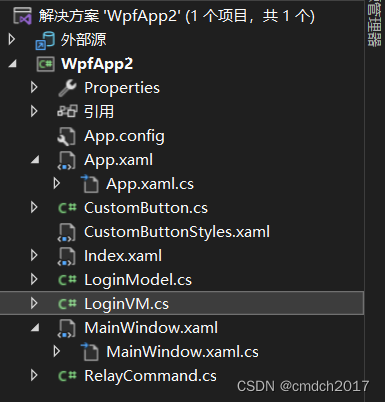The width and height of the screenshot is (385, 402).
Task: Click the MainWindow.xaml.cs file icon
Action: (x=90, y=352)
